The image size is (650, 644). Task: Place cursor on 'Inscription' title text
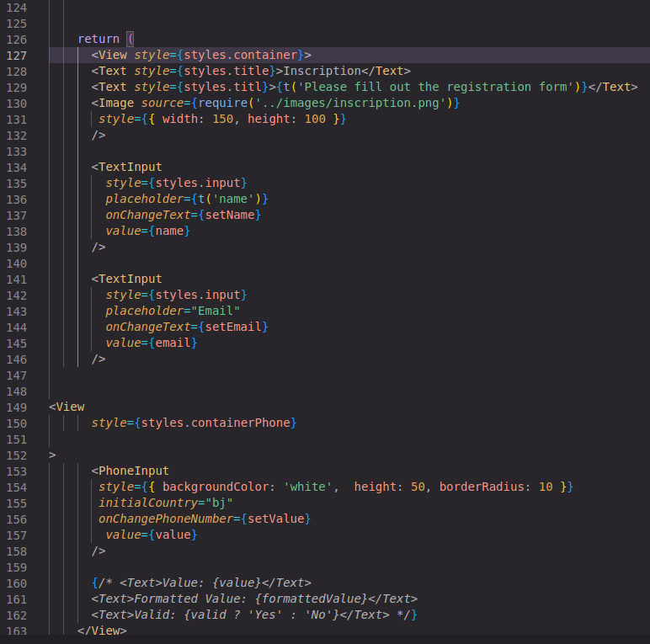(337, 72)
